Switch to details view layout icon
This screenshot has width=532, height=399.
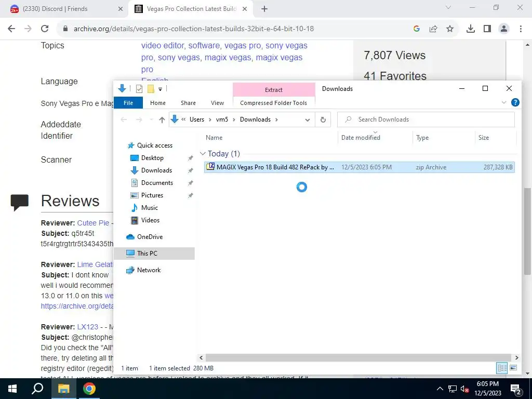tap(502, 368)
